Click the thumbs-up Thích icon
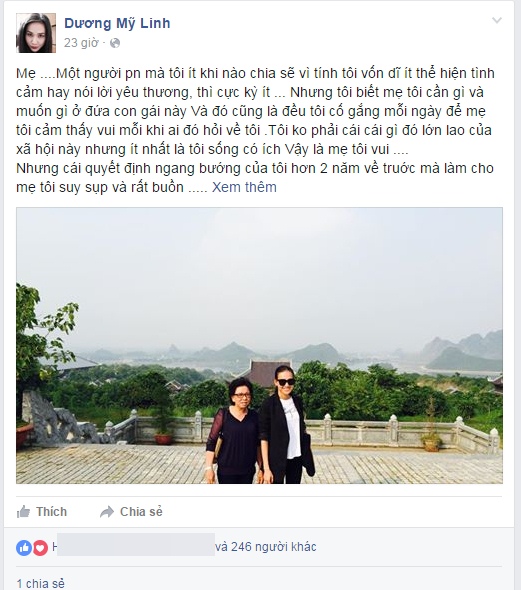521x590 pixels. (23, 512)
